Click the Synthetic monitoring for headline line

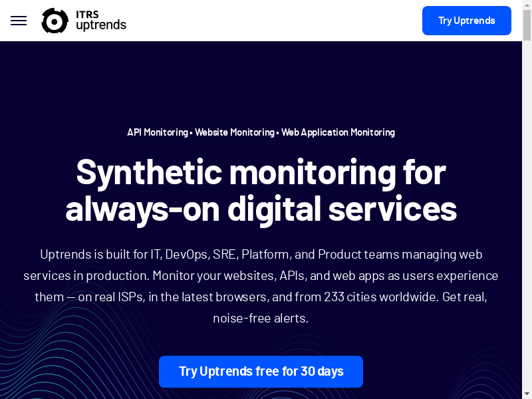(261, 172)
